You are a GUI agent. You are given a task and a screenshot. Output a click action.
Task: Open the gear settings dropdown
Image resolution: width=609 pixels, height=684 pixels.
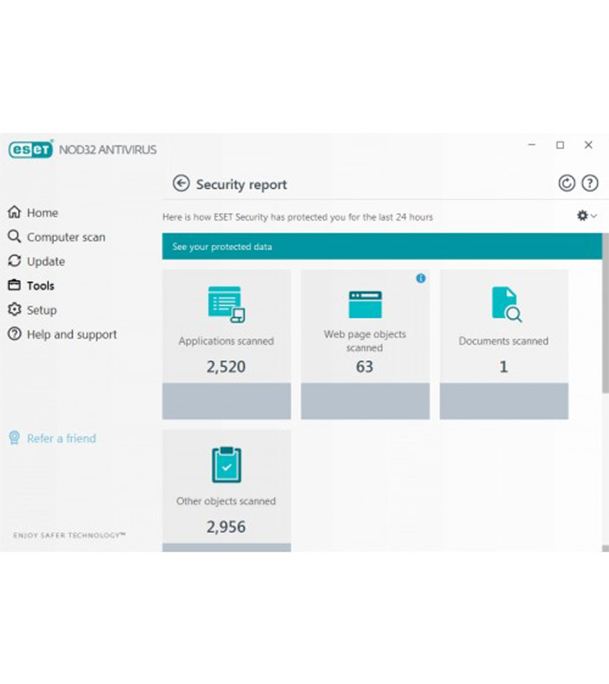[x=586, y=215]
